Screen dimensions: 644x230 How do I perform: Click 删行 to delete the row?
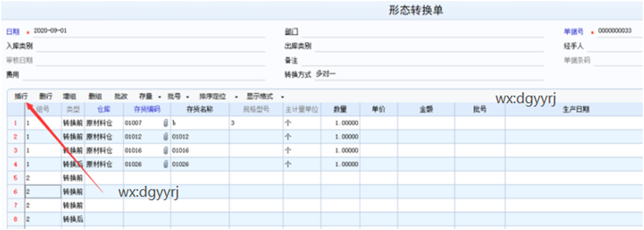point(45,97)
